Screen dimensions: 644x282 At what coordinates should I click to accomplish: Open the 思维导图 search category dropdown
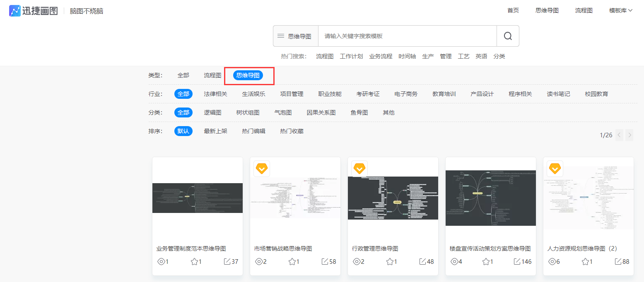[296, 36]
